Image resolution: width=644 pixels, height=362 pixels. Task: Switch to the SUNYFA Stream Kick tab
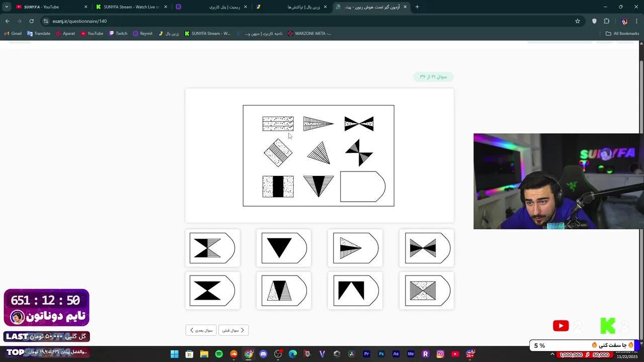click(132, 7)
